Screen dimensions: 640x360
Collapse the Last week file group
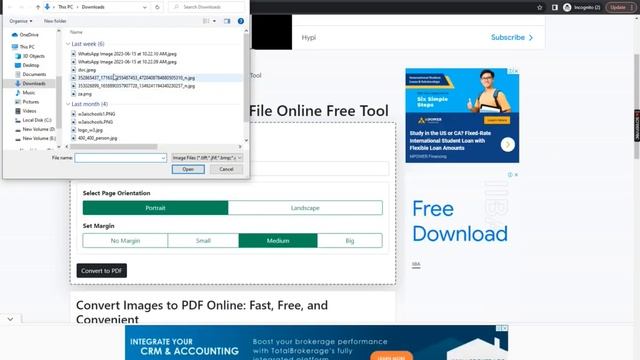68,44
